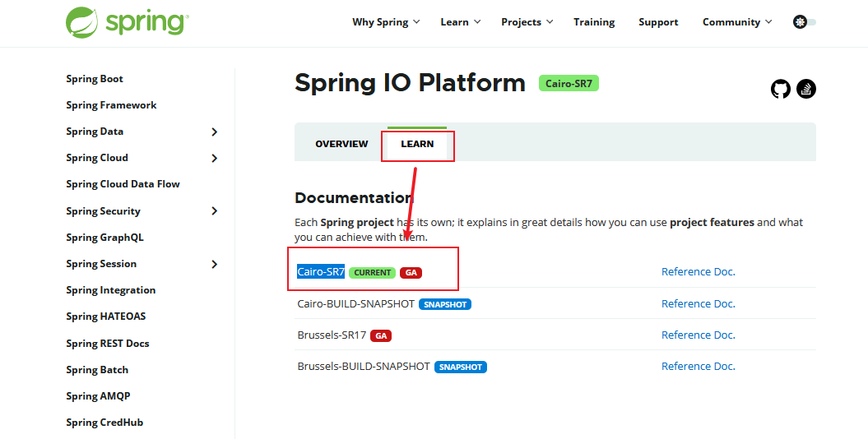Open the Support page
This screenshot has height=439, width=868.
click(x=658, y=22)
